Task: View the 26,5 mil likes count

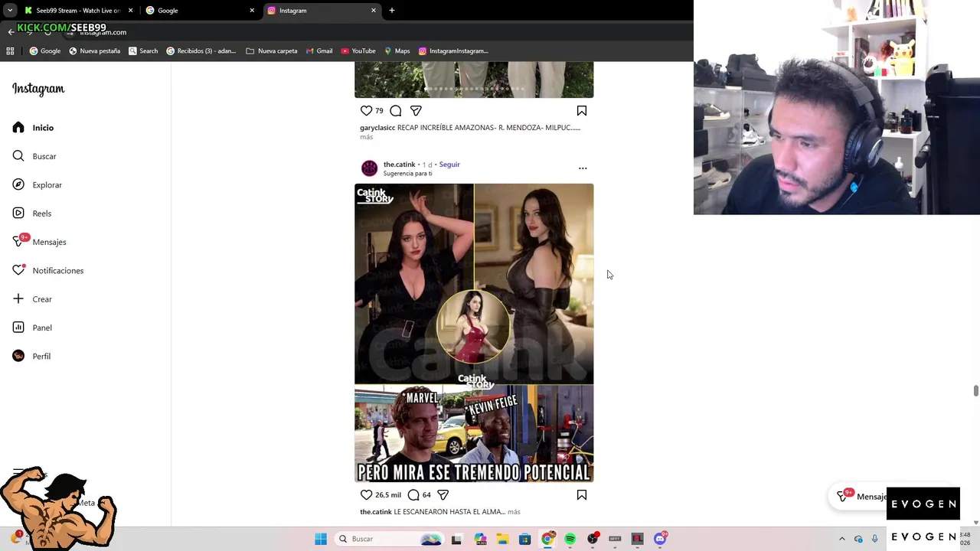Action: tap(387, 494)
